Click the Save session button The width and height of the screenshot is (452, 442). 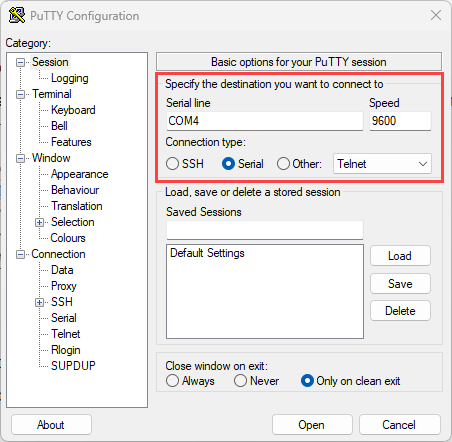pyautogui.click(x=400, y=284)
